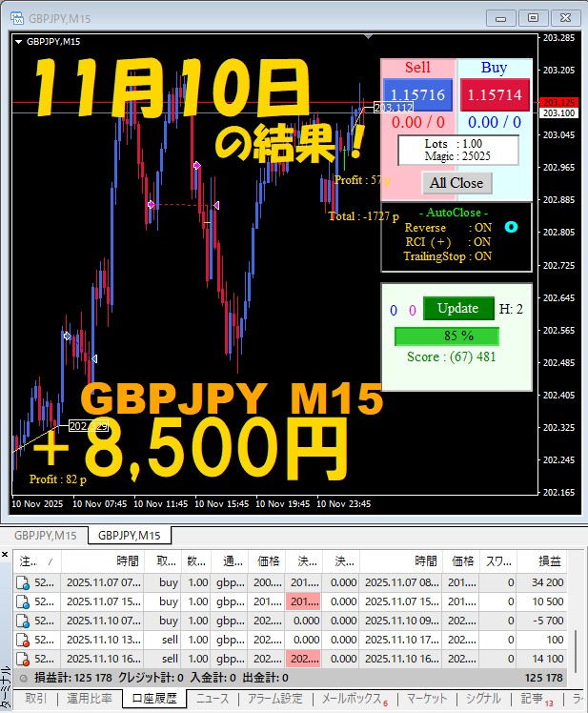The height and width of the screenshot is (713, 588).
Task: Toggle the Reverse ON setting
Action: (448, 228)
